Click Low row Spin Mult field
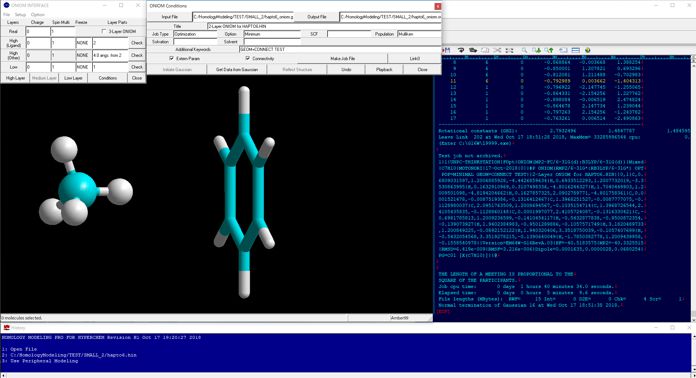The height and width of the screenshot is (378, 696). point(63,67)
